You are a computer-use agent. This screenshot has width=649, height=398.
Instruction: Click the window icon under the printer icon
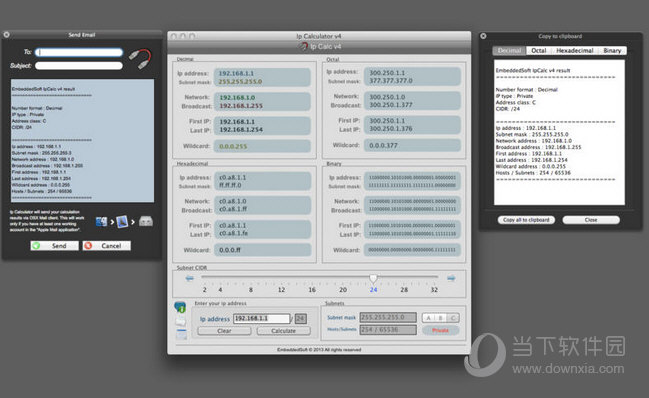point(181,334)
